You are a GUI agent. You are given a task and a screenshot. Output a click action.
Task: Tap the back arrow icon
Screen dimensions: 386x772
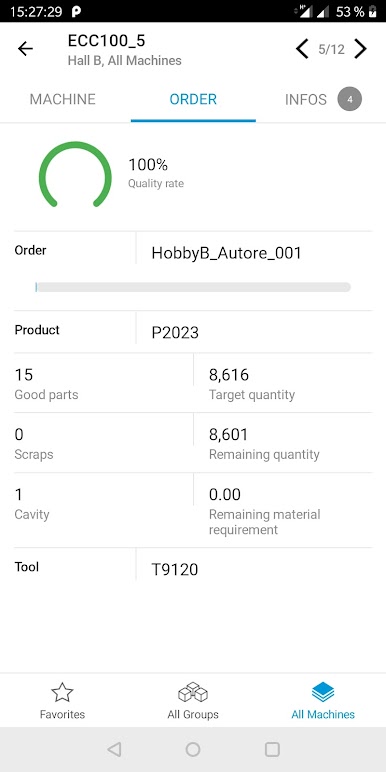coord(25,49)
